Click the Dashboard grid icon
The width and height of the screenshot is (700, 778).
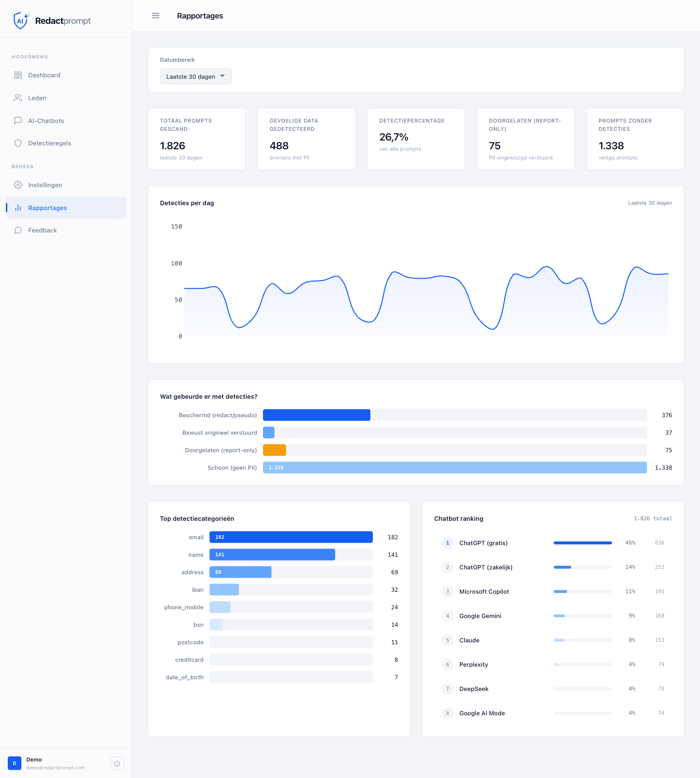tap(18, 75)
